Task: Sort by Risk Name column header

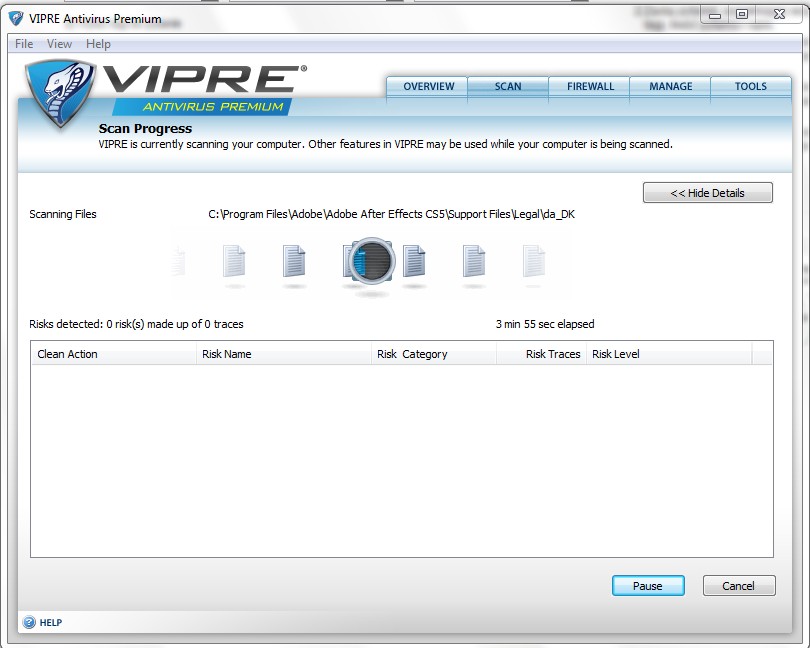Action: (x=284, y=354)
